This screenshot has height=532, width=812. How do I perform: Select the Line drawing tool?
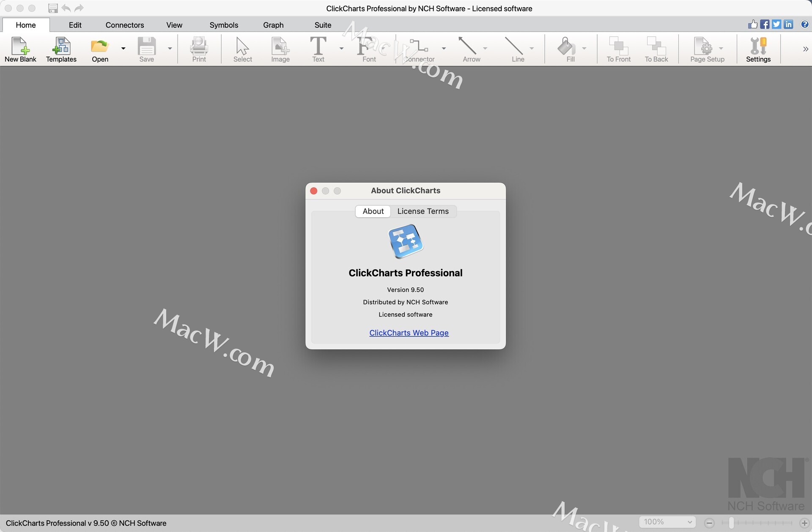click(518, 49)
